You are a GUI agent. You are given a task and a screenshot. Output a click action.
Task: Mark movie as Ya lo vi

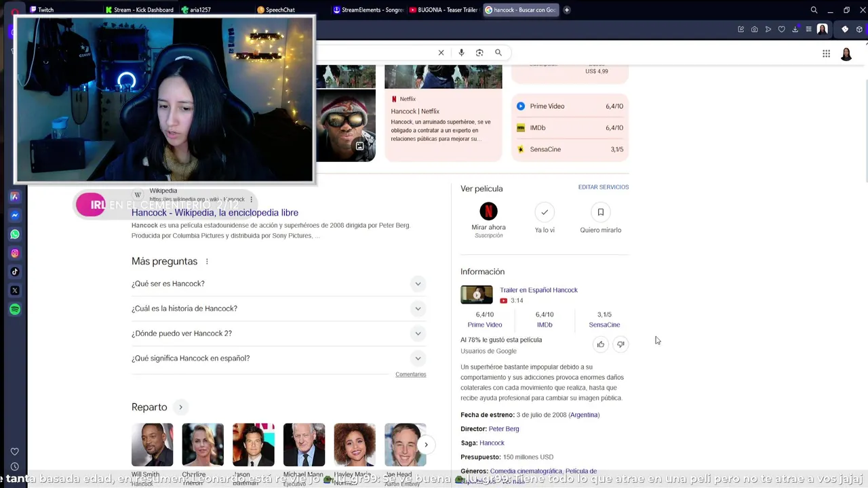tap(545, 212)
